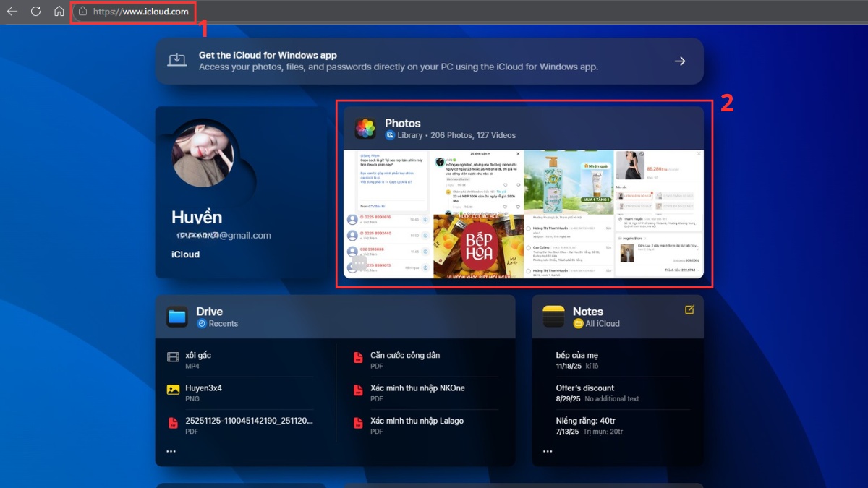Open the ellipsis button on the Photos tile
Image resolution: width=868 pixels, height=488 pixels.
pyautogui.click(x=359, y=264)
